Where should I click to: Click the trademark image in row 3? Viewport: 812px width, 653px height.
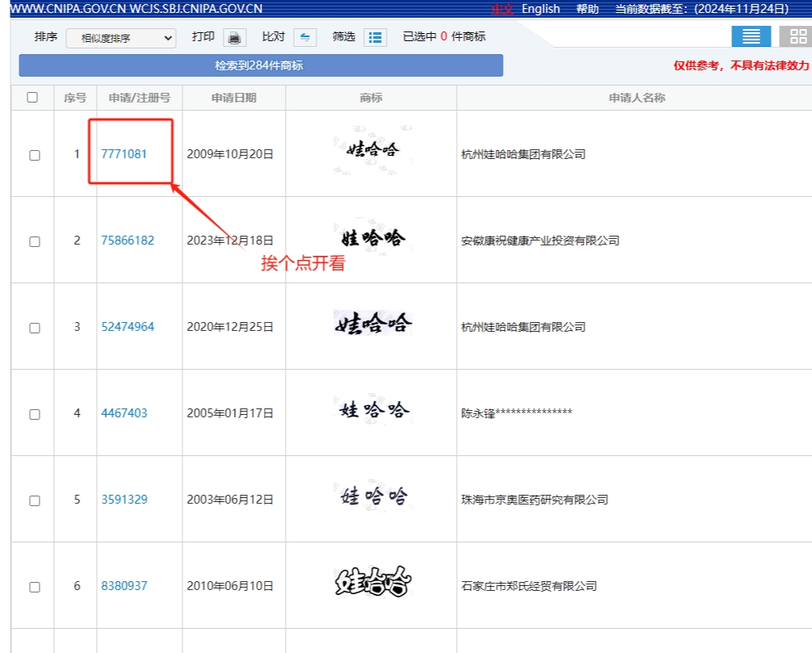point(372,324)
